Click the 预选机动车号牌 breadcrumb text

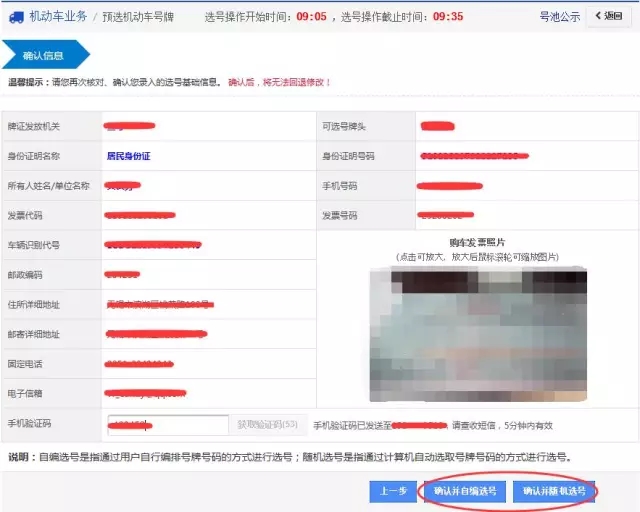[x=138, y=17]
